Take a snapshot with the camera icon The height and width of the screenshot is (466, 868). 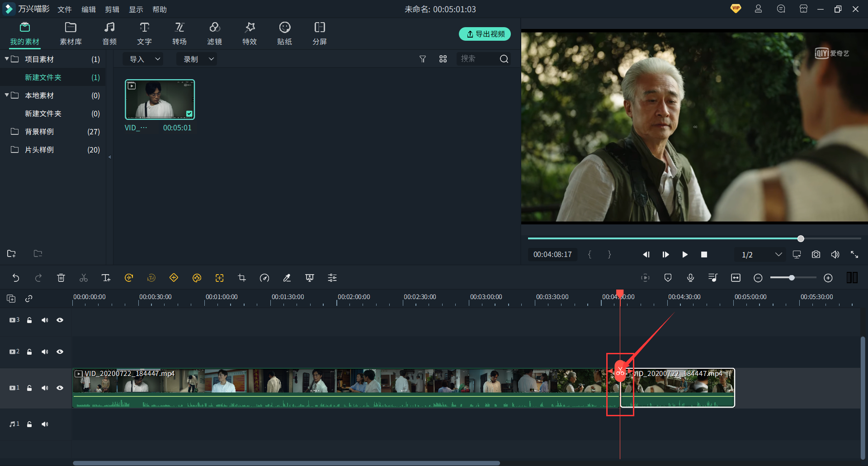point(816,254)
